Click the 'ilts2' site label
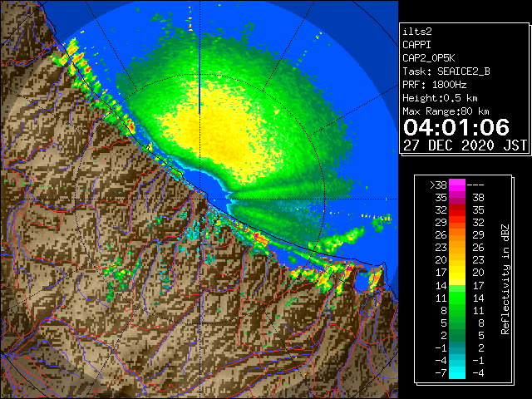This screenshot has width=532, height=399. 417,32
